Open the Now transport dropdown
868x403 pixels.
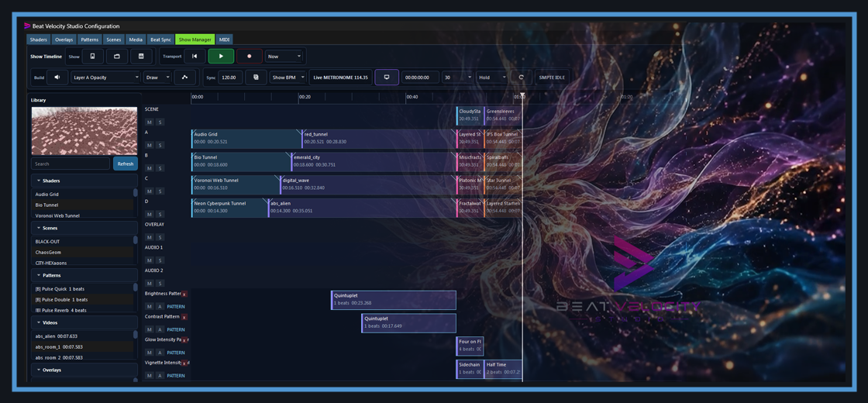click(284, 57)
